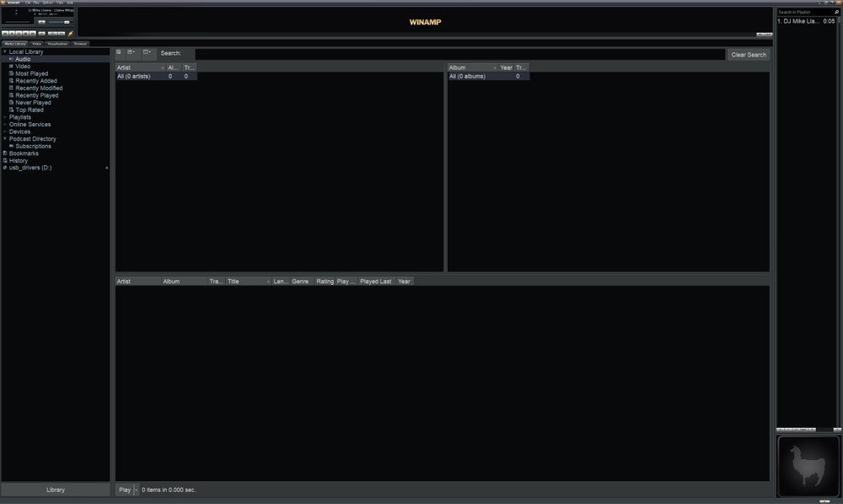Image resolution: width=843 pixels, height=504 pixels.
Task: Open the Play menu
Action: (x=36, y=3)
